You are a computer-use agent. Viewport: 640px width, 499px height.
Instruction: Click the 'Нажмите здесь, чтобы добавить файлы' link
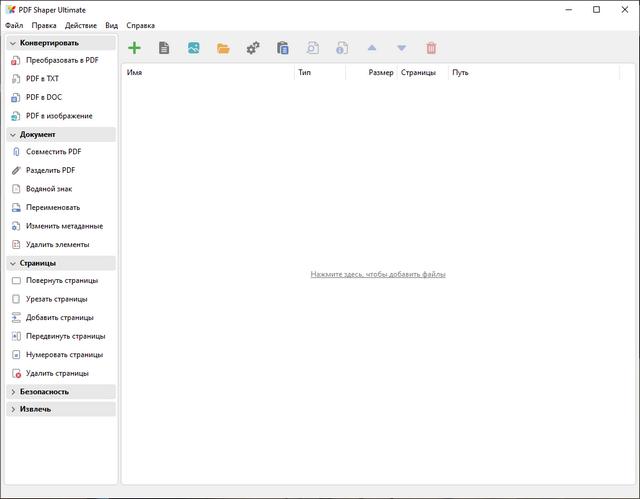point(378,275)
